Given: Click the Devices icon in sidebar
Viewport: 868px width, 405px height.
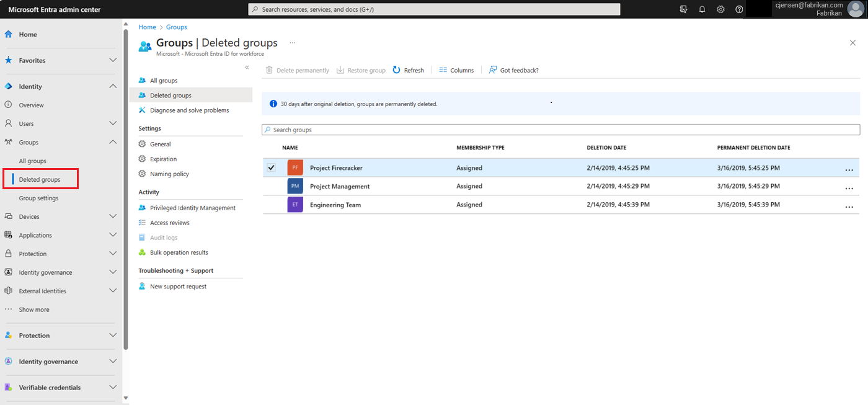Looking at the screenshot, I should pyautogui.click(x=9, y=217).
